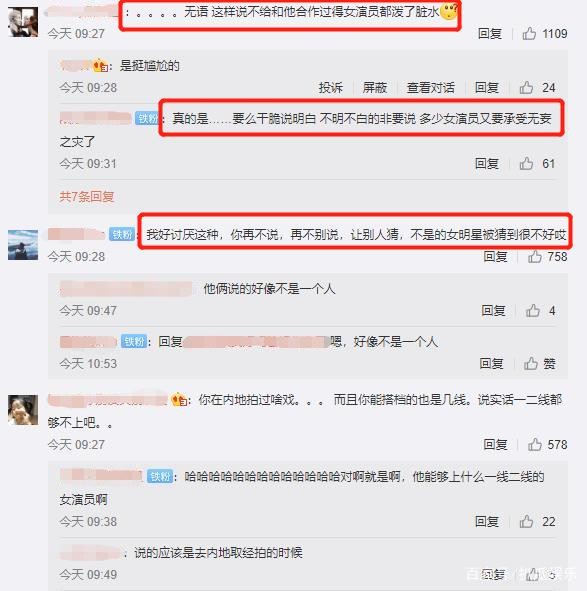Click 屏蔽 to block the reply

point(375,87)
